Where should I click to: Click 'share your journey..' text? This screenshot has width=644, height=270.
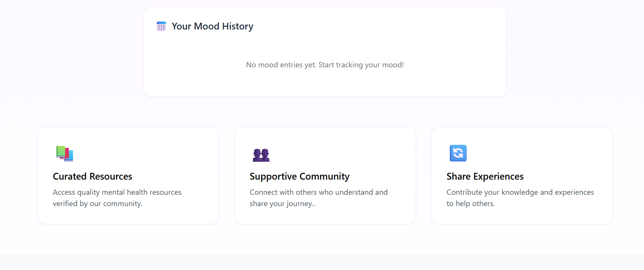tap(282, 204)
